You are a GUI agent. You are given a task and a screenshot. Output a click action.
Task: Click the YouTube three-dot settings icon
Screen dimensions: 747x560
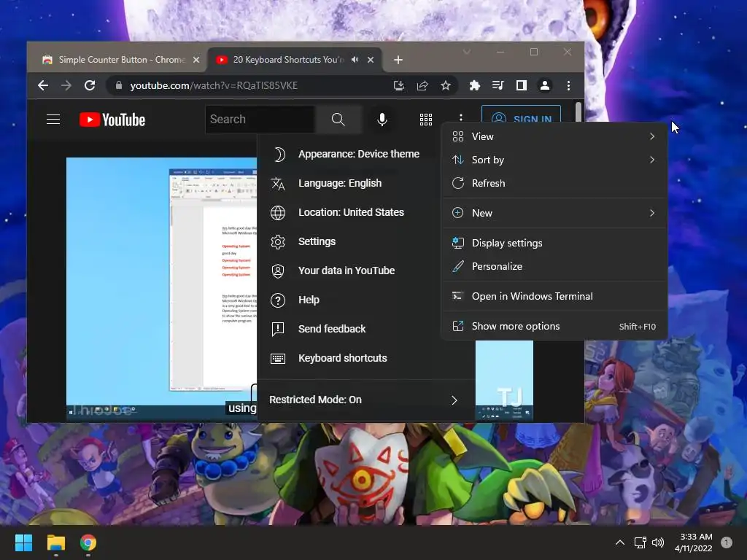pos(461,117)
